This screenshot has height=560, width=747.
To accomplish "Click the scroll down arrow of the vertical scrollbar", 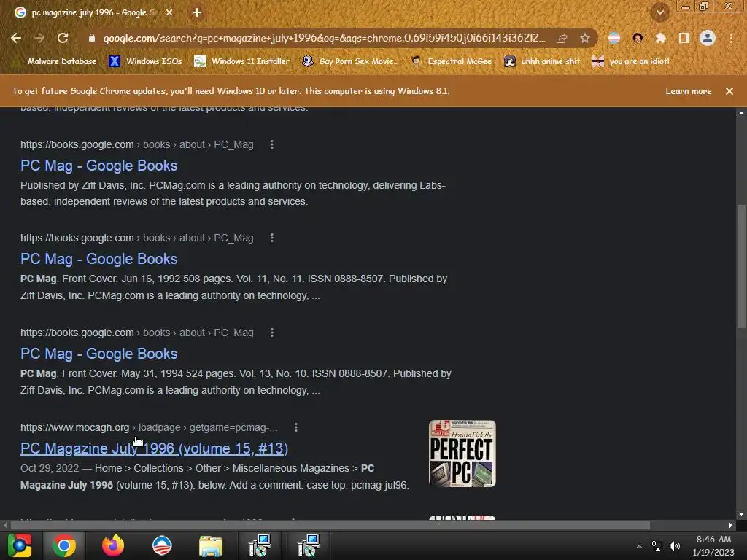I will pyautogui.click(x=741, y=514).
